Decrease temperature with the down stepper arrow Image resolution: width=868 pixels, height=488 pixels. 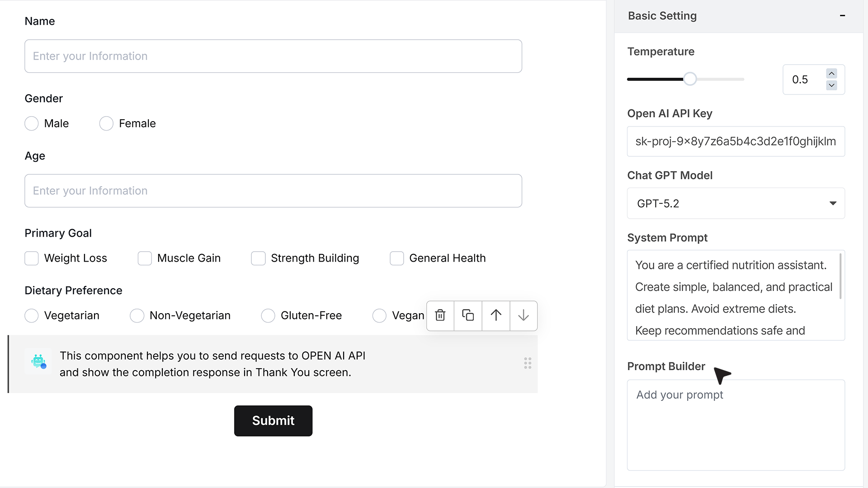831,85
